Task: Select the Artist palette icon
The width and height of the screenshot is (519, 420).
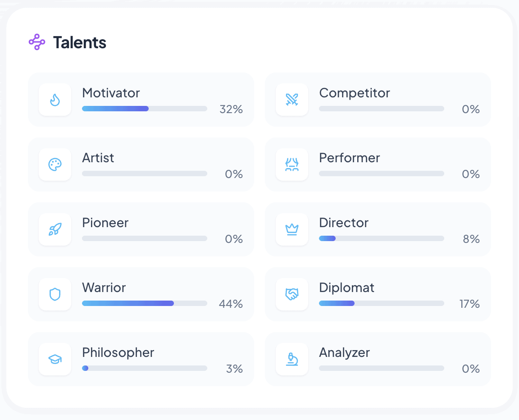Action: pyautogui.click(x=55, y=164)
